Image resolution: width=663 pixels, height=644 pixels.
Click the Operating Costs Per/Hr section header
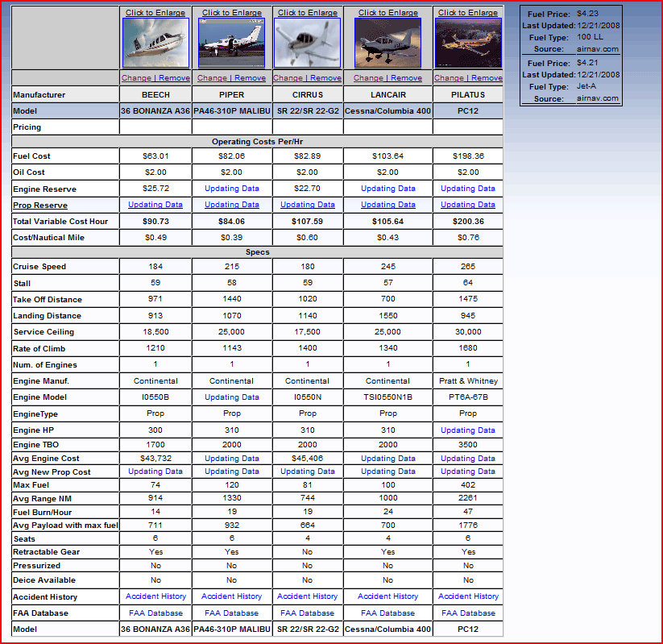[257, 142]
